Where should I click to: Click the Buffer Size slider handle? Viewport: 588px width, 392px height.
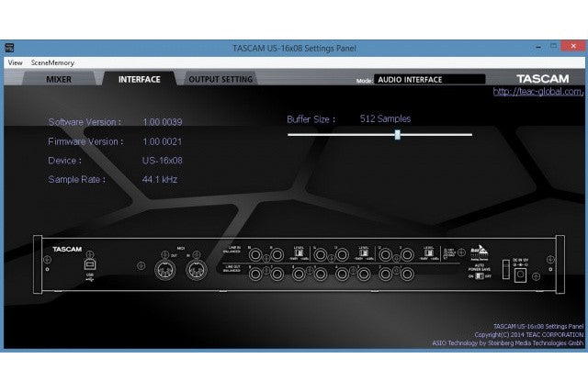(398, 135)
